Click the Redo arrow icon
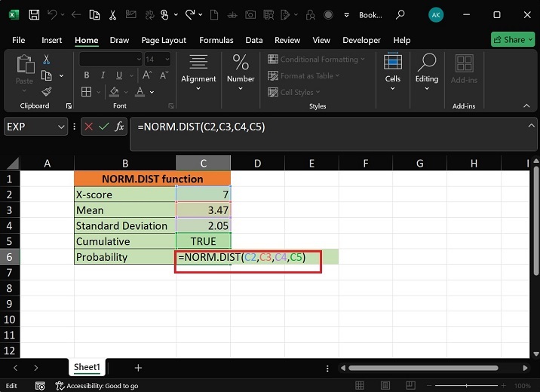 (190, 15)
